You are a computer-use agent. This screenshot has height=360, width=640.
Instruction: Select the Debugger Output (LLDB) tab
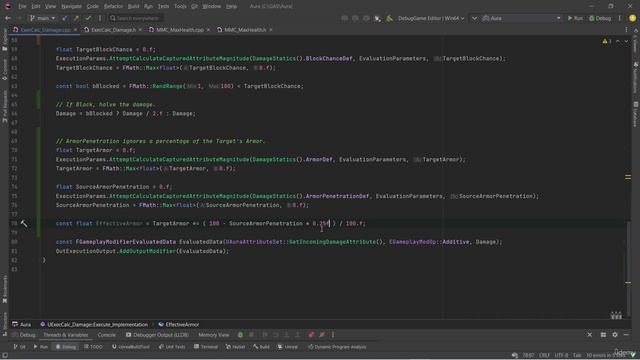157,335
